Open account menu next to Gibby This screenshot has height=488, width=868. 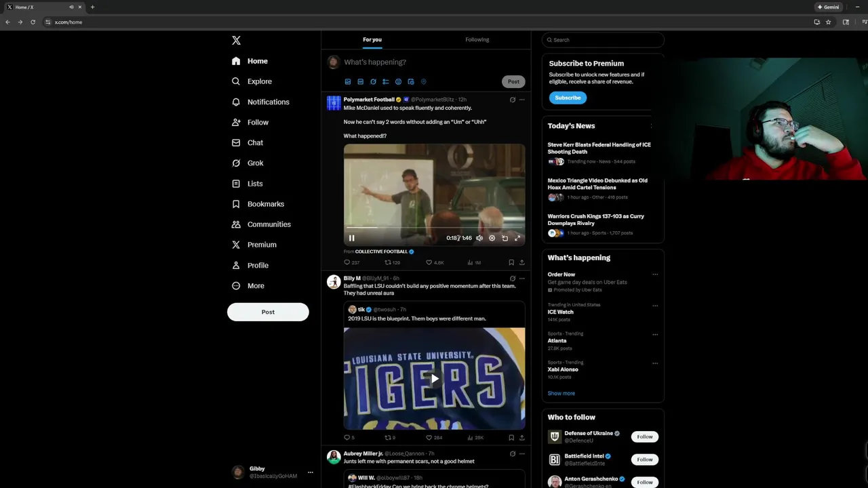point(311,472)
